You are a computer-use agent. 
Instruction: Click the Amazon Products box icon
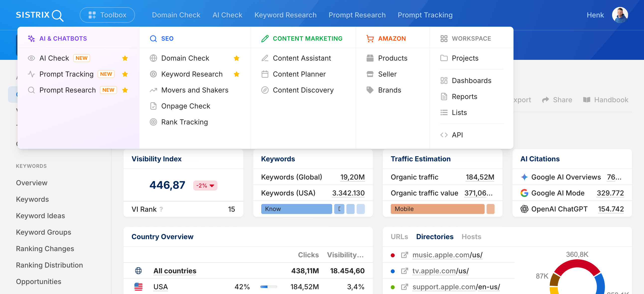[x=370, y=58]
